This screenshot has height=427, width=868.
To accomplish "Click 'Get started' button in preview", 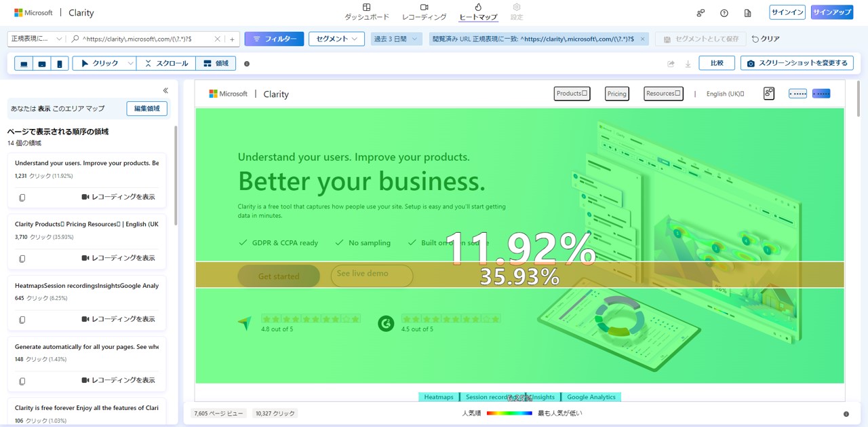I will coord(279,276).
